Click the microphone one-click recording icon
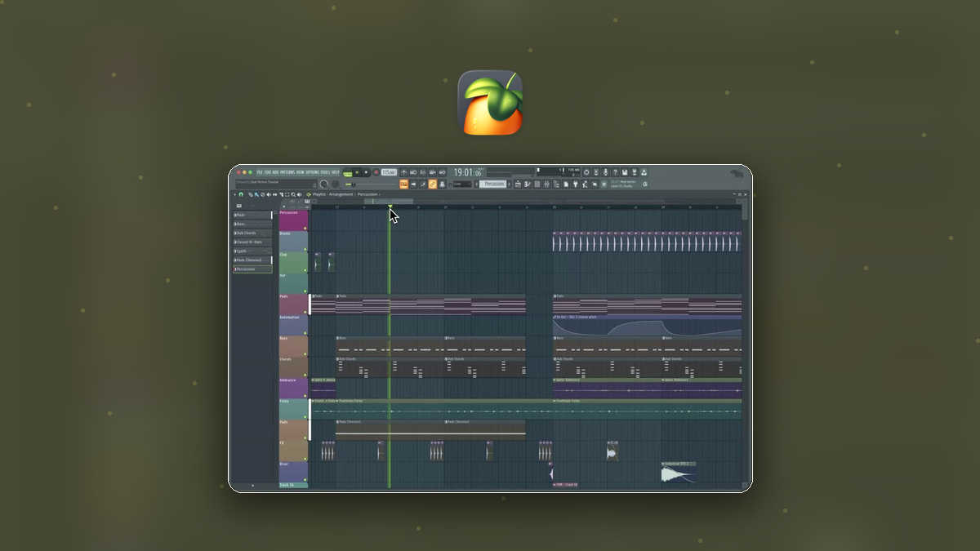This screenshot has height=551, width=980. coord(606,172)
